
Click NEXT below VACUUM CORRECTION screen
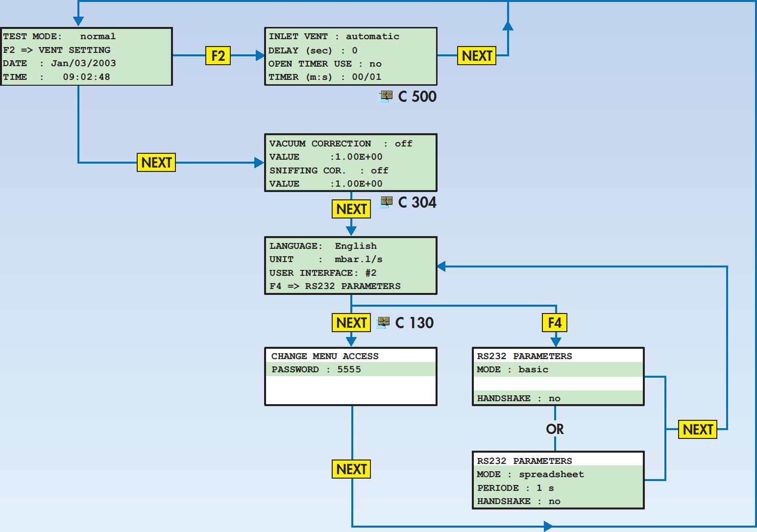pos(351,209)
